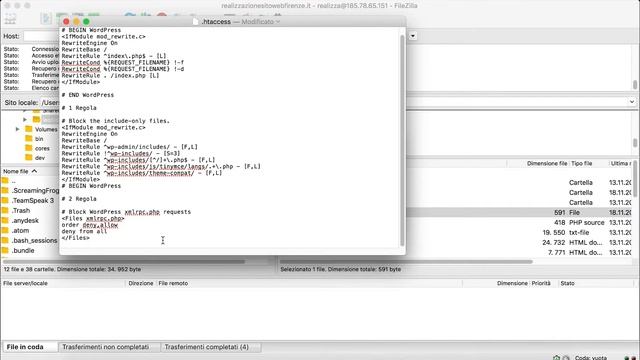Click the cores folder icon in local tree
640x360 pixels.
tap(29, 148)
